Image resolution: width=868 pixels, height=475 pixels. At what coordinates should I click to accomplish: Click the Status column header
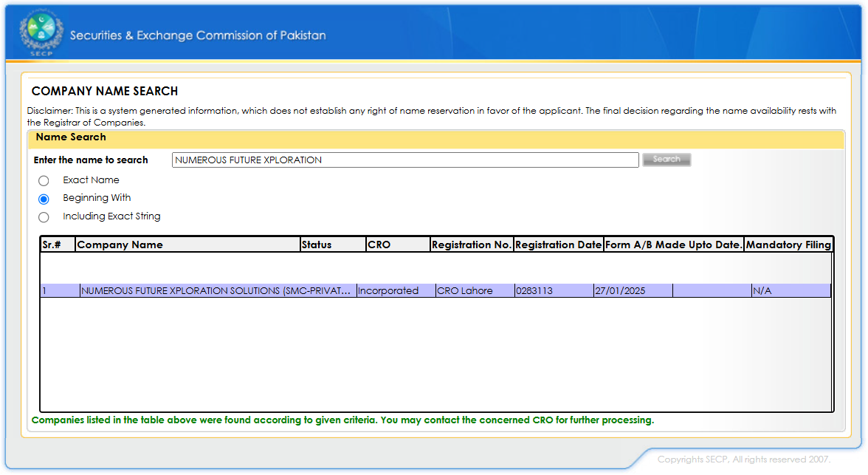(333, 245)
